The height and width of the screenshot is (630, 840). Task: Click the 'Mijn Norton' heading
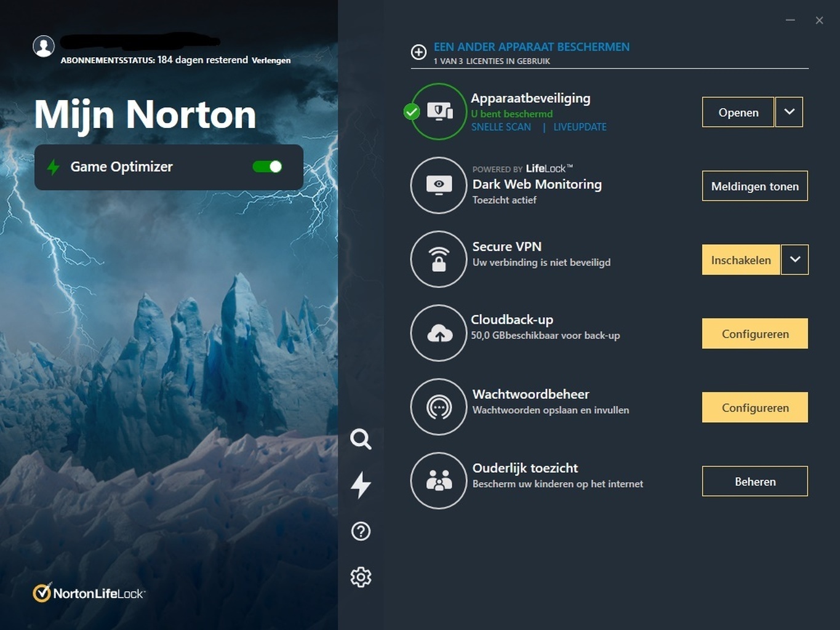[x=145, y=114]
